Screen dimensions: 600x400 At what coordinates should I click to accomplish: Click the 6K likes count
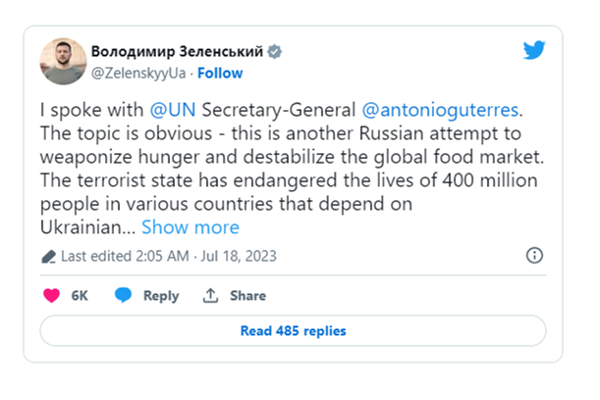[x=81, y=295]
